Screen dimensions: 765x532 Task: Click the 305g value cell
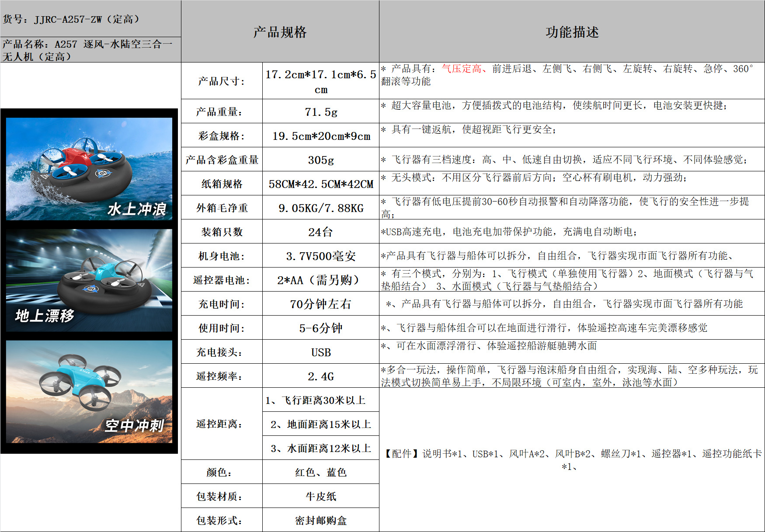pos(321,160)
